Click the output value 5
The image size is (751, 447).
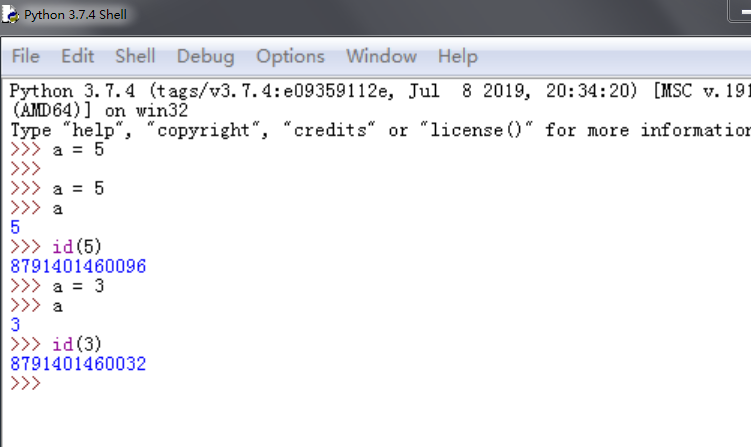tap(15, 227)
